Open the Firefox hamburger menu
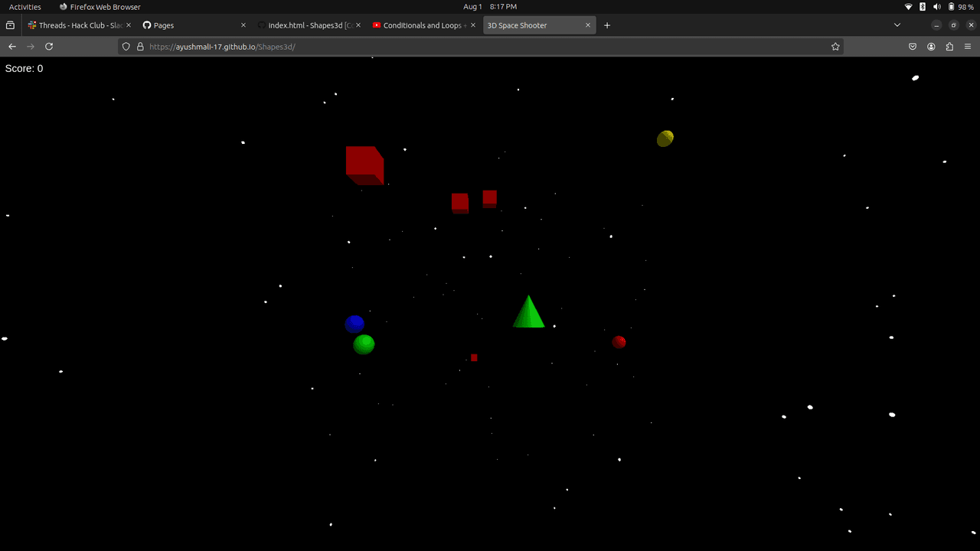 pos(968,47)
